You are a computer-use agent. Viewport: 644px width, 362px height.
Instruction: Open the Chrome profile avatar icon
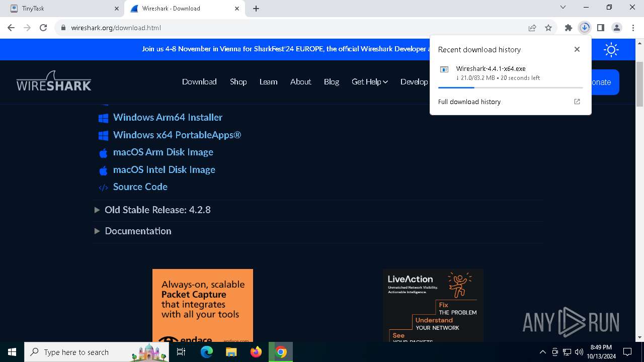[617, 28]
